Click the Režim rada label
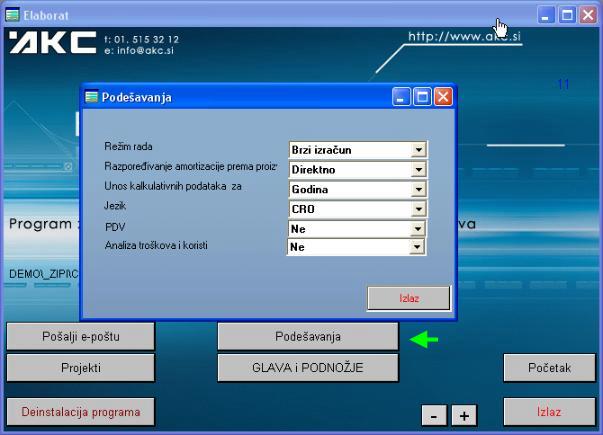This screenshot has height=435, width=603. 128,147
